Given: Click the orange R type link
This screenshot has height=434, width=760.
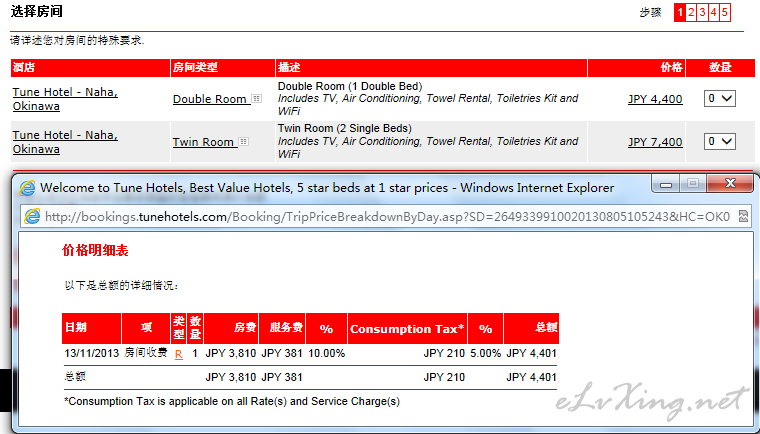Looking at the screenshot, I should point(178,354).
